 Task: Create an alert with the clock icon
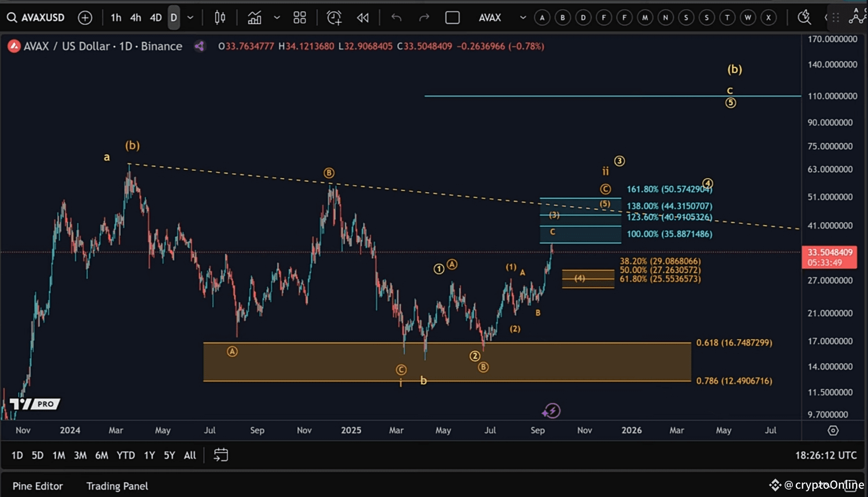334,18
